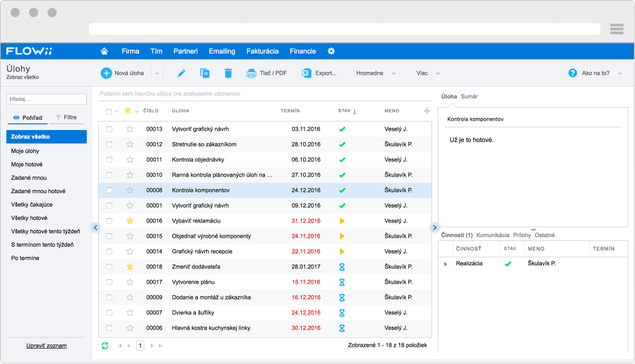The width and height of the screenshot is (635, 364).
Task: Click the copy task icon
Action: coord(204,73)
